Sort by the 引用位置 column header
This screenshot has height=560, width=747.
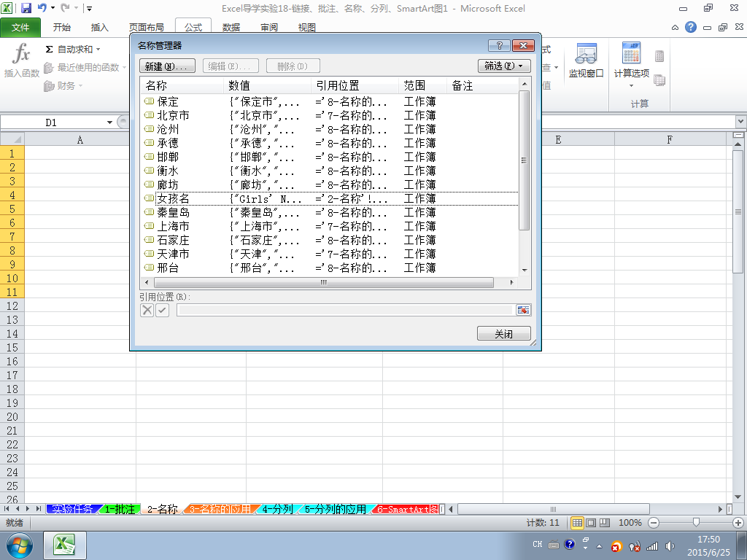tap(355, 85)
